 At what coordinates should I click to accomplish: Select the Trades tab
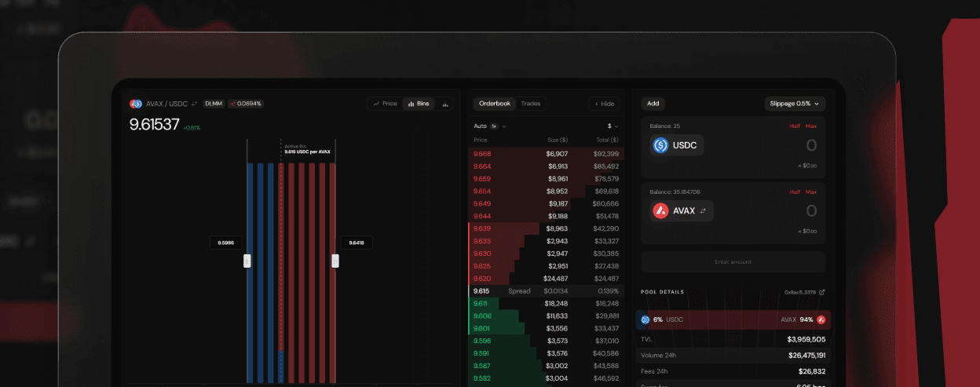(x=531, y=104)
